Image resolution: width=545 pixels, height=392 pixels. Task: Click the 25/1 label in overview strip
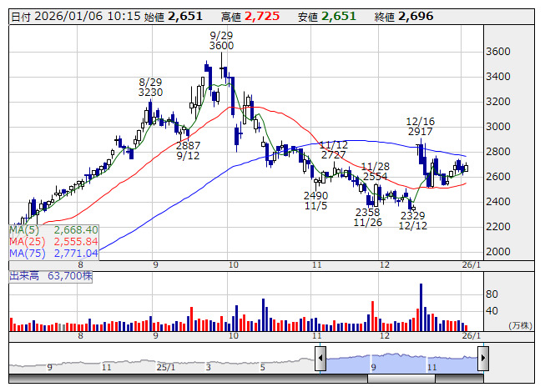(166, 367)
